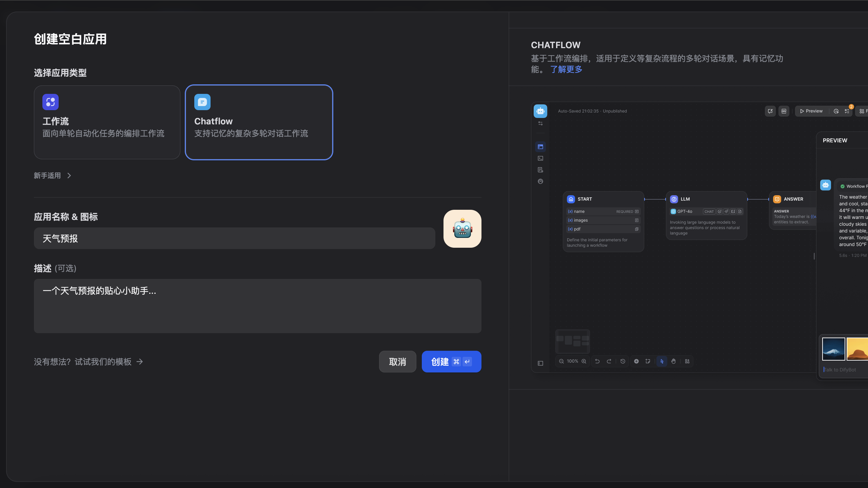Click the run history clock-play icon
The height and width of the screenshot is (488, 868).
836,111
